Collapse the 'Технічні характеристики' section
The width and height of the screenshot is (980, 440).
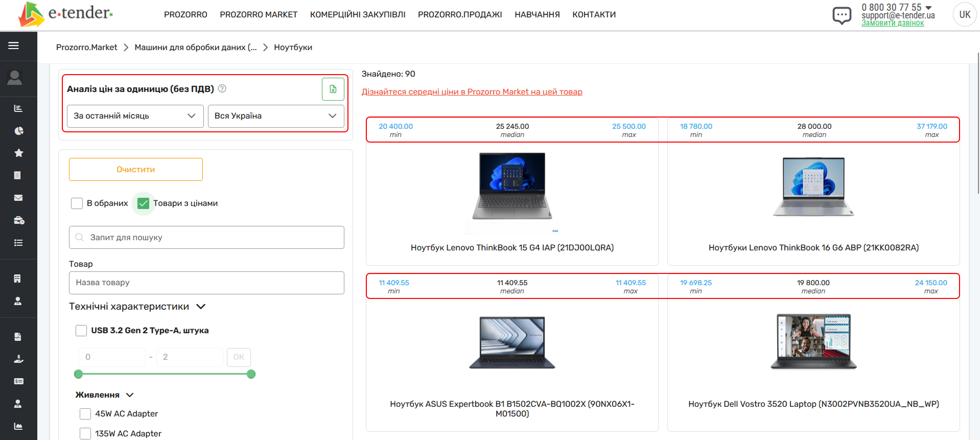click(x=201, y=307)
